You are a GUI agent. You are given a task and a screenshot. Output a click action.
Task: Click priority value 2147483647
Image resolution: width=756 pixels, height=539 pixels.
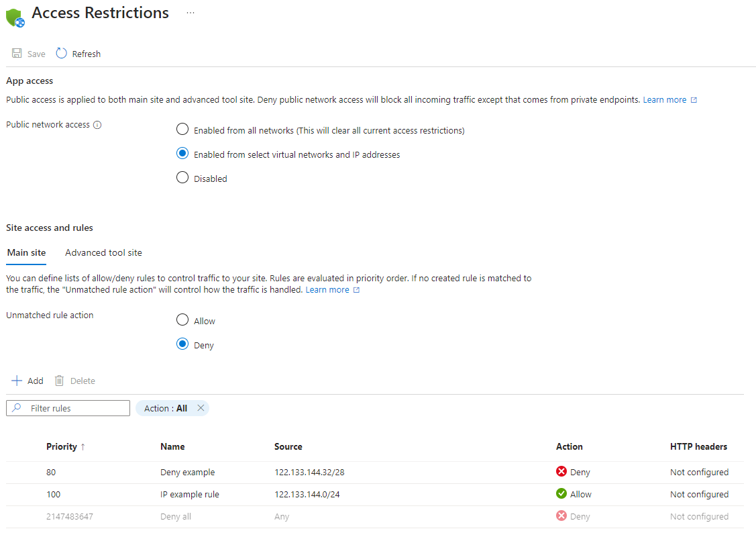70,517
